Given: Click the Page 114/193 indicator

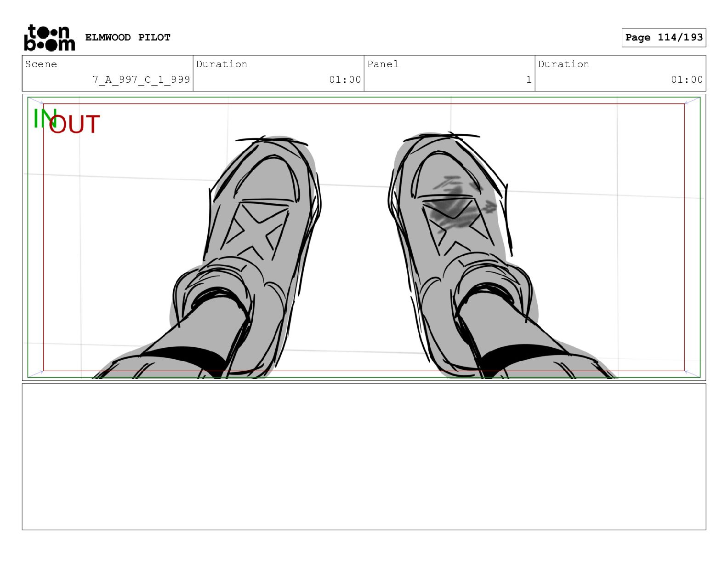Looking at the screenshot, I should tap(664, 37).
